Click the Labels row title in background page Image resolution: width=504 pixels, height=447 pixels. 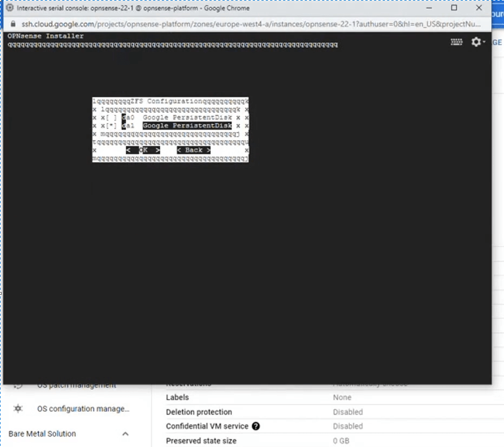[x=177, y=398]
